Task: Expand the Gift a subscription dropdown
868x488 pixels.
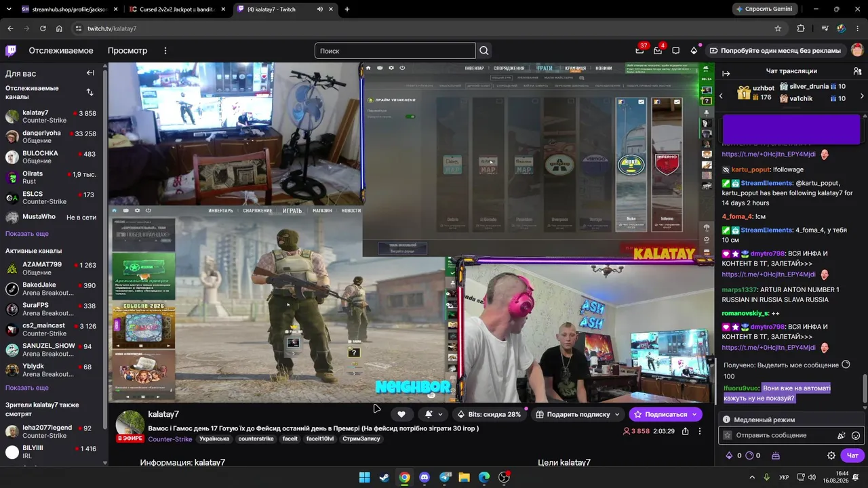Action: (x=617, y=414)
